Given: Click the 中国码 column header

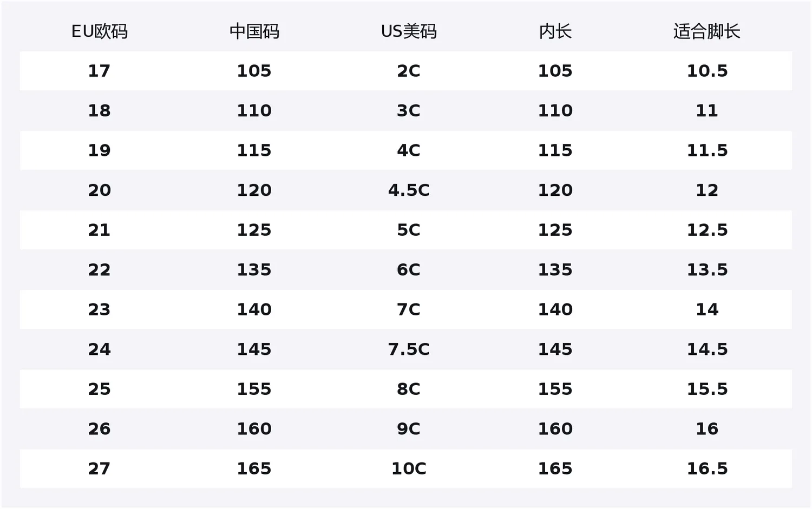Looking at the screenshot, I should click(x=254, y=31).
